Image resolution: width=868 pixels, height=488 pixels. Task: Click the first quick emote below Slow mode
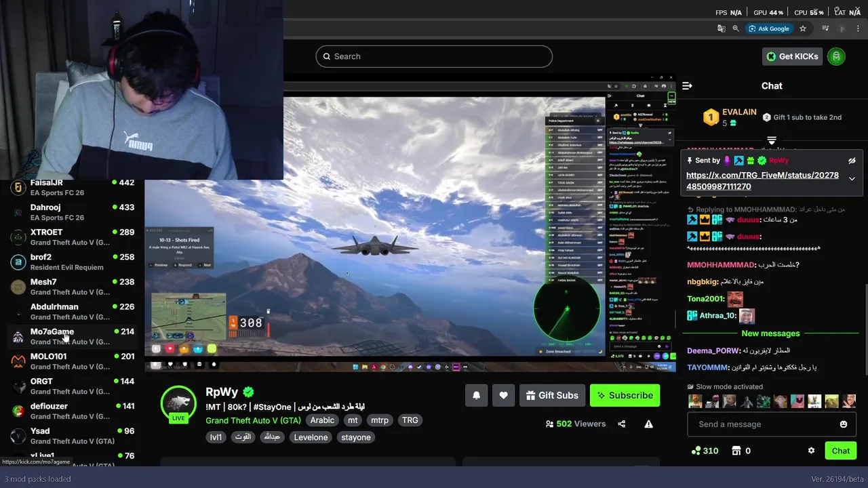coord(695,401)
